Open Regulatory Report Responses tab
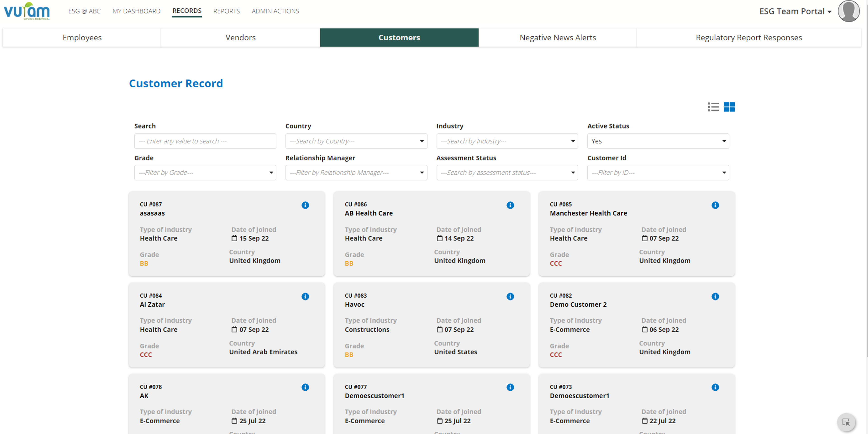Viewport: 868px width, 434px height. (749, 37)
